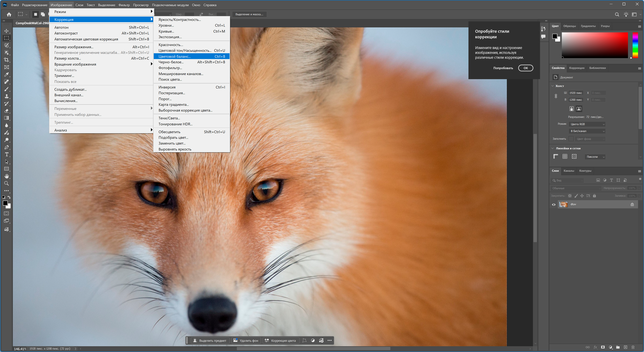This screenshot has height=352, width=644.
Task: Select the Zoom tool in the toolbar
Action: click(x=7, y=183)
